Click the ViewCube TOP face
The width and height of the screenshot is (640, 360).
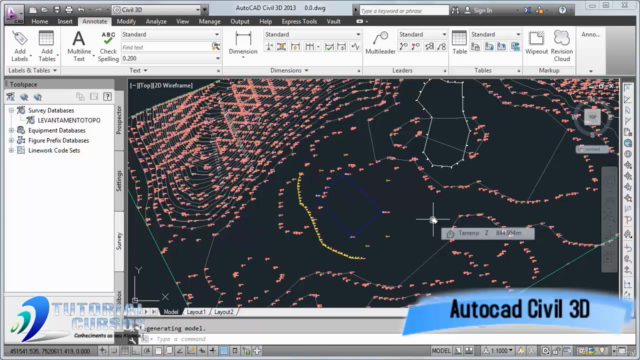[x=592, y=117]
